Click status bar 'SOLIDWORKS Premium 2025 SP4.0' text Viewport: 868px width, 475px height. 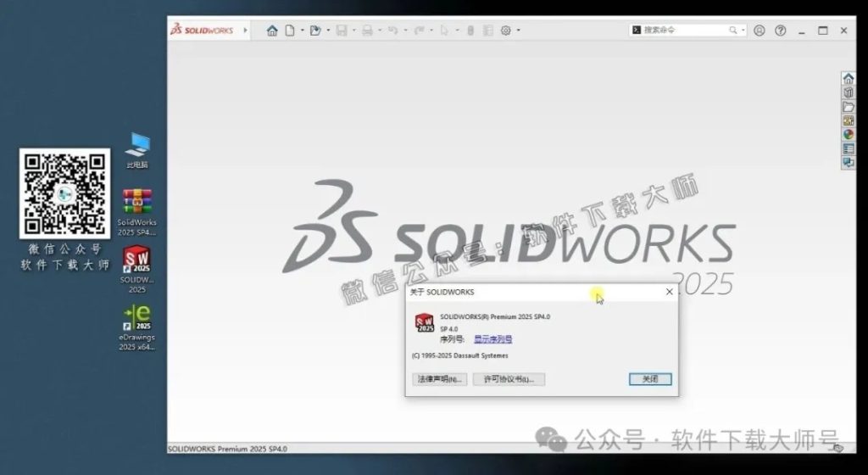227,449
